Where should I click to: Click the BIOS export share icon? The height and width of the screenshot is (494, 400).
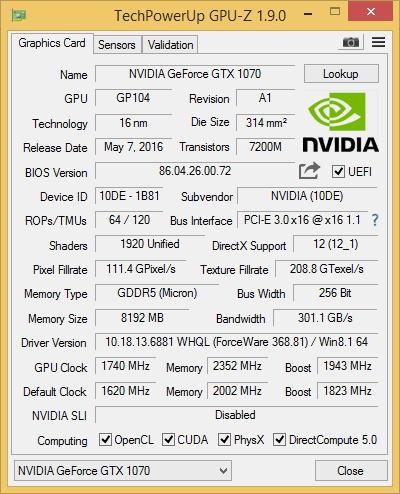coord(309,171)
